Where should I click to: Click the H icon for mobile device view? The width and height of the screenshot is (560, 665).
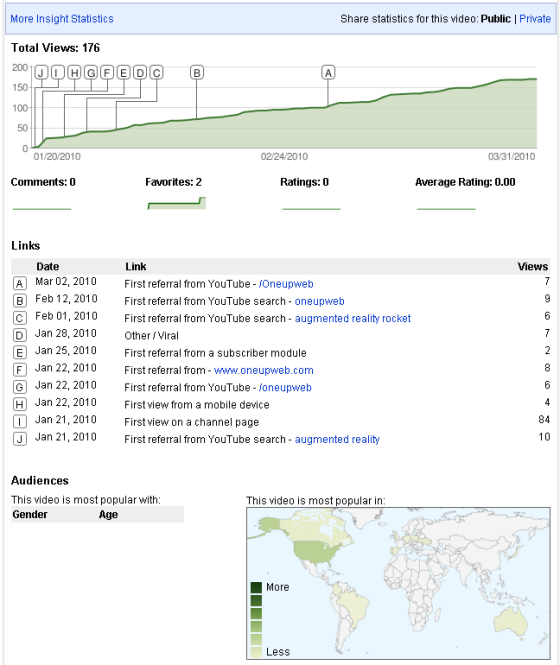[20, 405]
